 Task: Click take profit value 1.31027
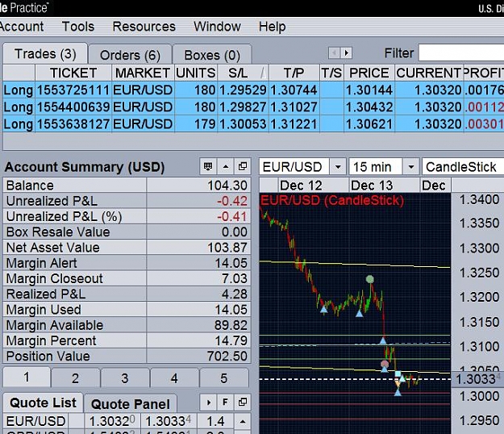coord(294,107)
